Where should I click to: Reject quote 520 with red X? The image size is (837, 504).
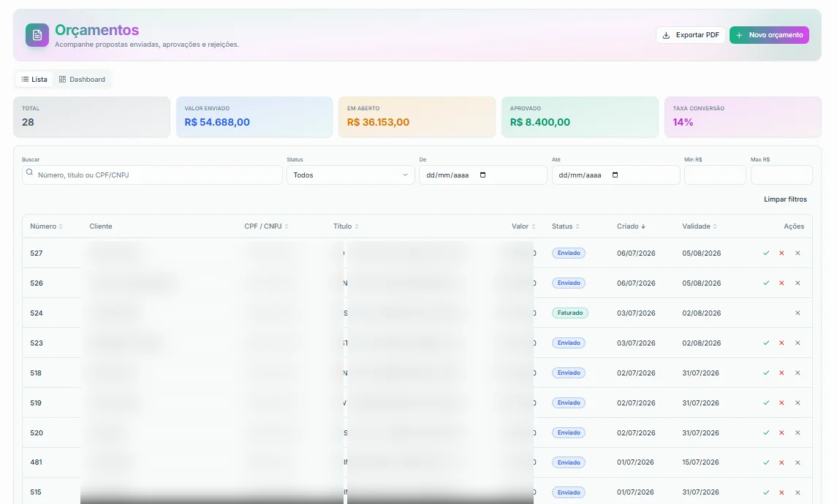tap(781, 432)
